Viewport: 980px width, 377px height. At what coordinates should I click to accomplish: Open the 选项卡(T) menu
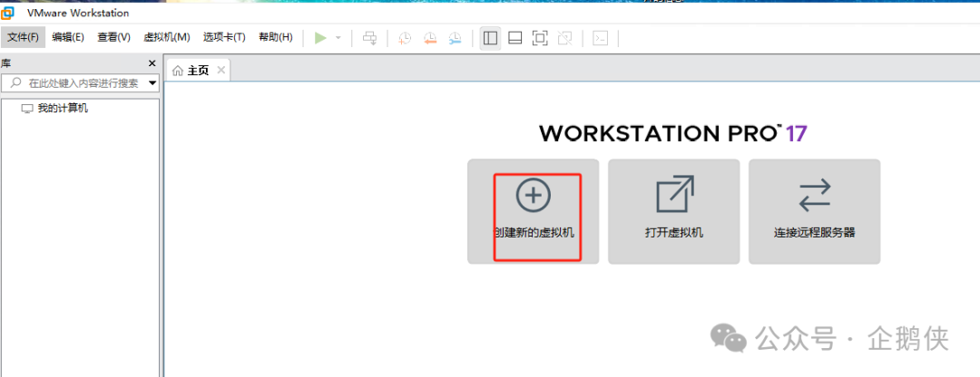coord(224,37)
